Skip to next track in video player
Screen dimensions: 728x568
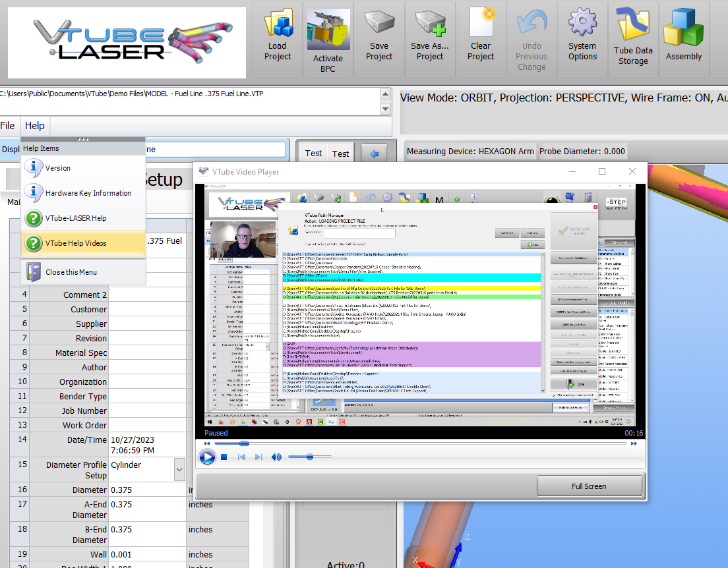tap(258, 457)
